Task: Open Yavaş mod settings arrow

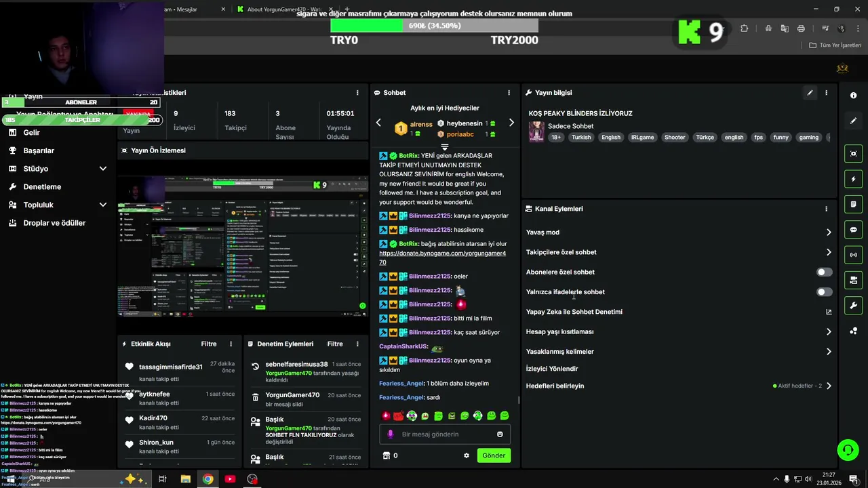Action: point(829,232)
